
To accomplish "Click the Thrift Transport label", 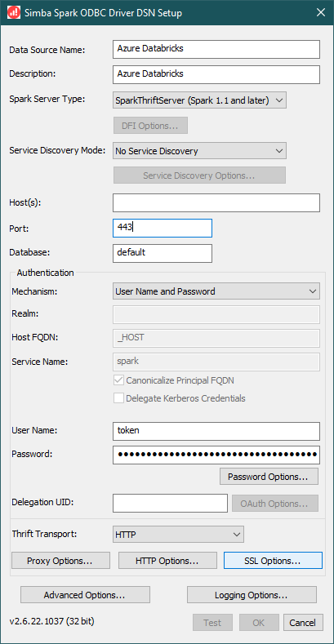I will pos(45,535).
